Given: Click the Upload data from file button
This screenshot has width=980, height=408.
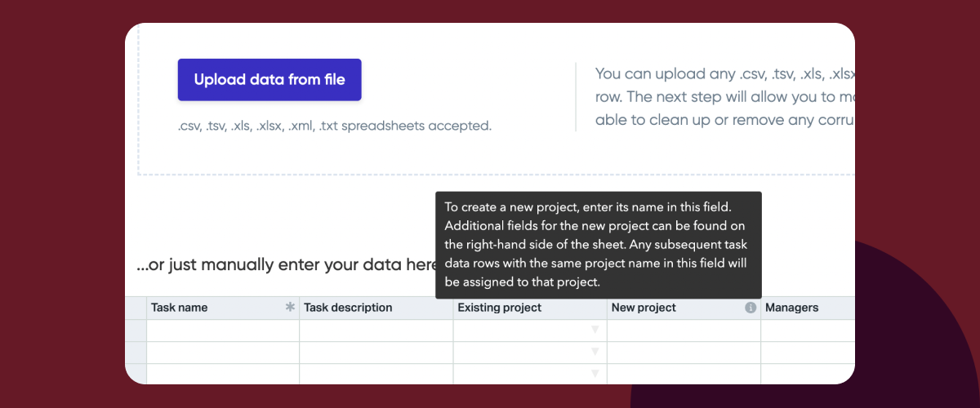Looking at the screenshot, I should tap(269, 80).
